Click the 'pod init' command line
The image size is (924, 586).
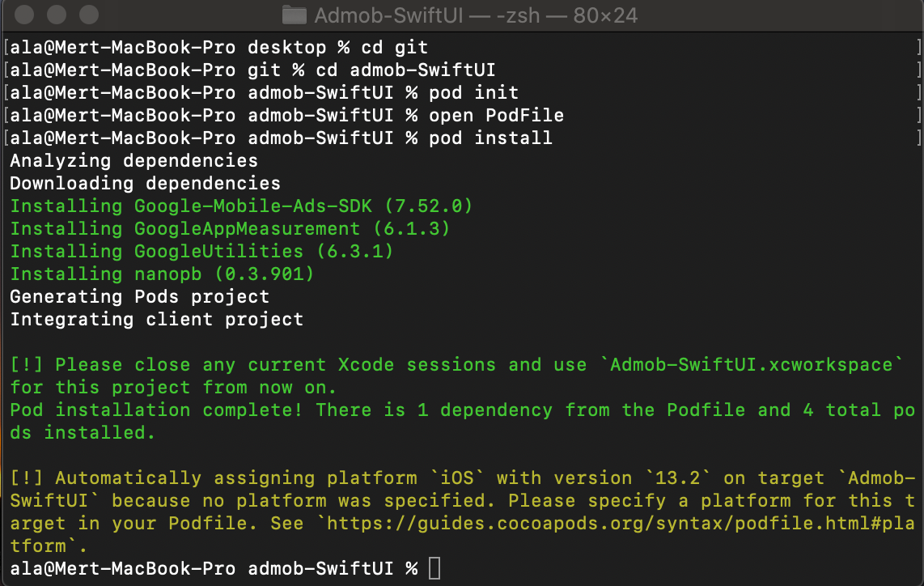[264, 92]
